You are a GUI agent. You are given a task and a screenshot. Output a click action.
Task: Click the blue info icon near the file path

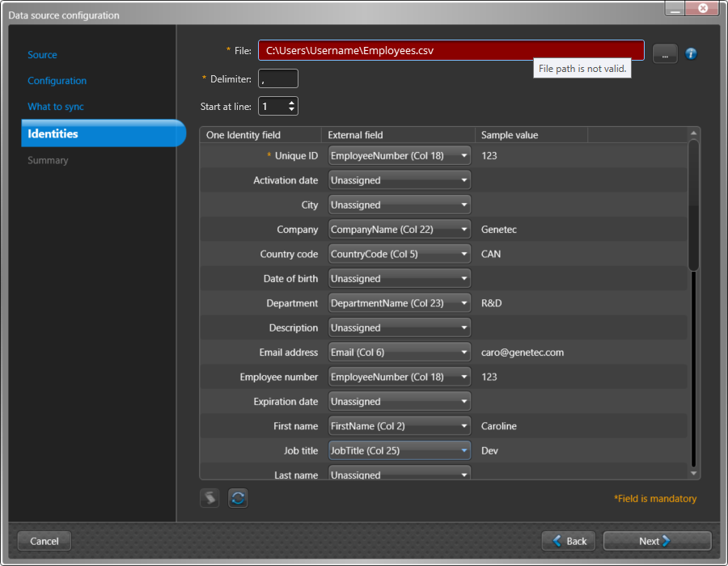[690, 53]
